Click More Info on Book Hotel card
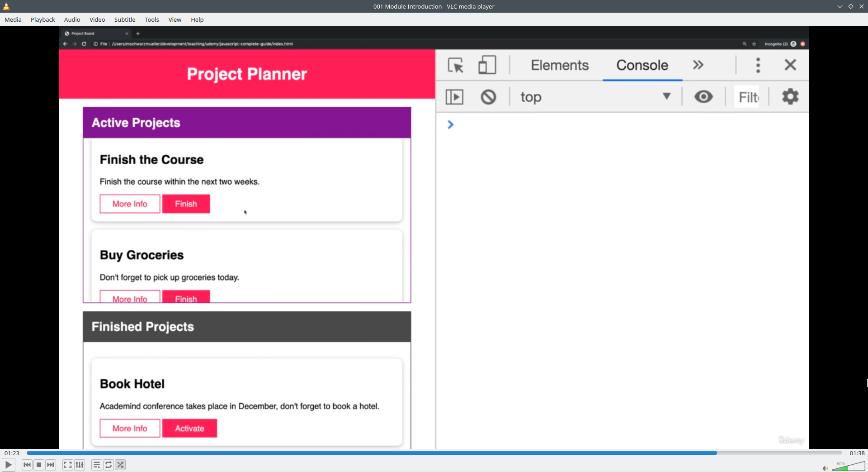The height and width of the screenshot is (472, 868). click(130, 428)
